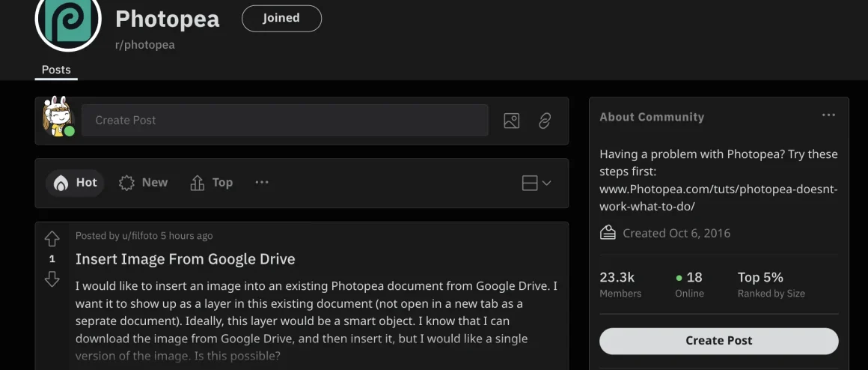Select the Posts tab
The height and width of the screenshot is (370, 868).
[56, 70]
